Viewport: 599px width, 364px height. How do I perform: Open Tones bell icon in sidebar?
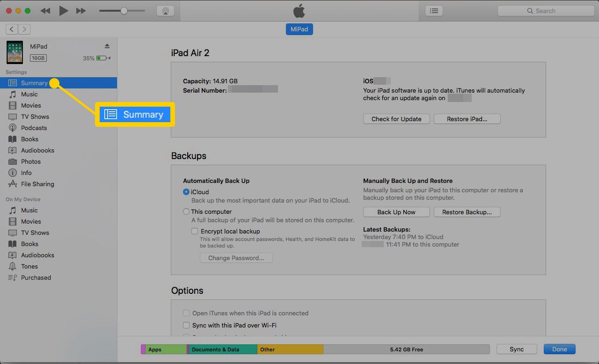click(x=13, y=266)
